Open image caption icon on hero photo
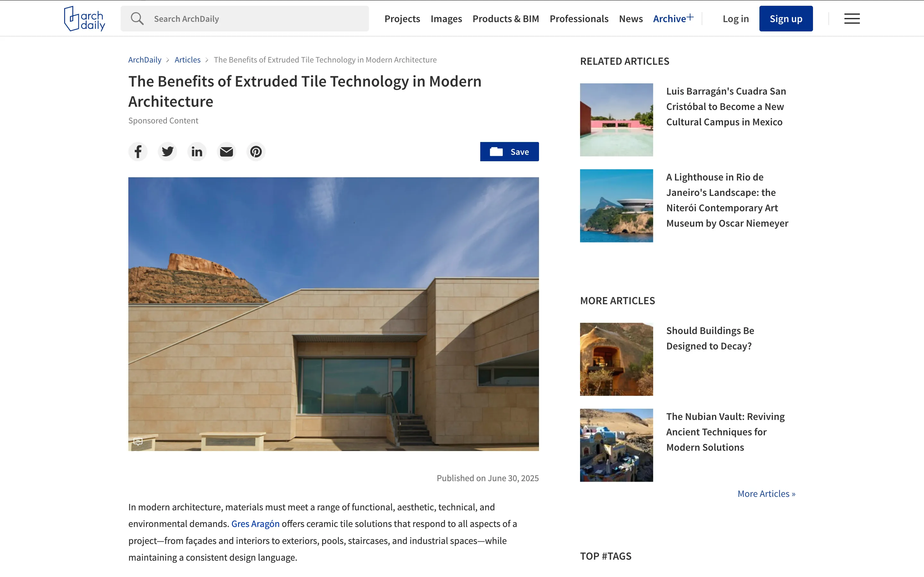 click(x=138, y=441)
